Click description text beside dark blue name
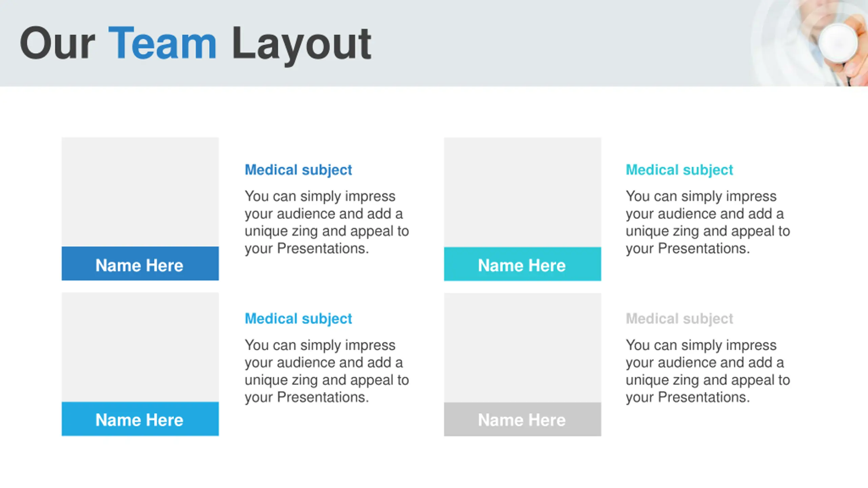This screenshot has width=868, height=488. coord(327,222)
